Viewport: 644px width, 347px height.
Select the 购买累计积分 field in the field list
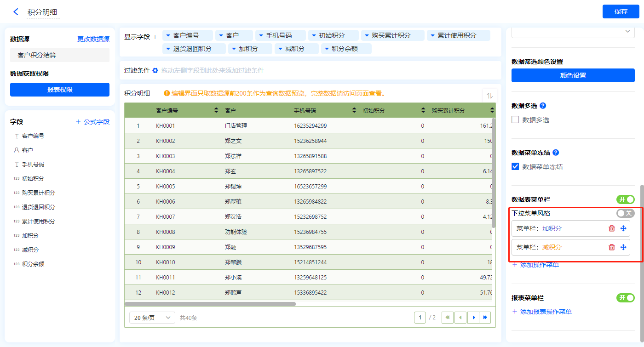tap(38, 193)
